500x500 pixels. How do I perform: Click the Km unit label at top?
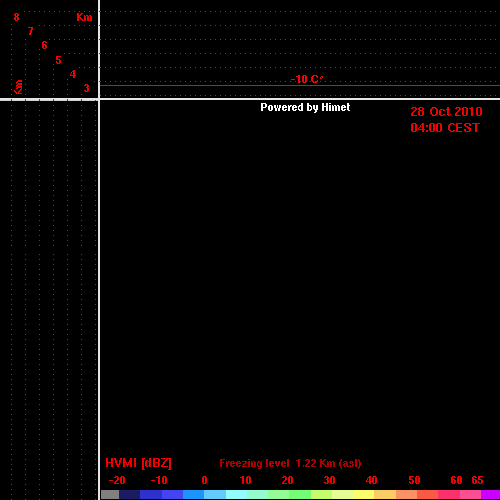coord(84,17)
